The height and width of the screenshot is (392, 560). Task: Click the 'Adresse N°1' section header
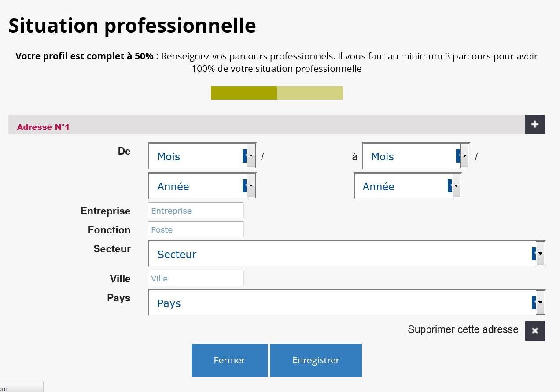pos(43,127)
